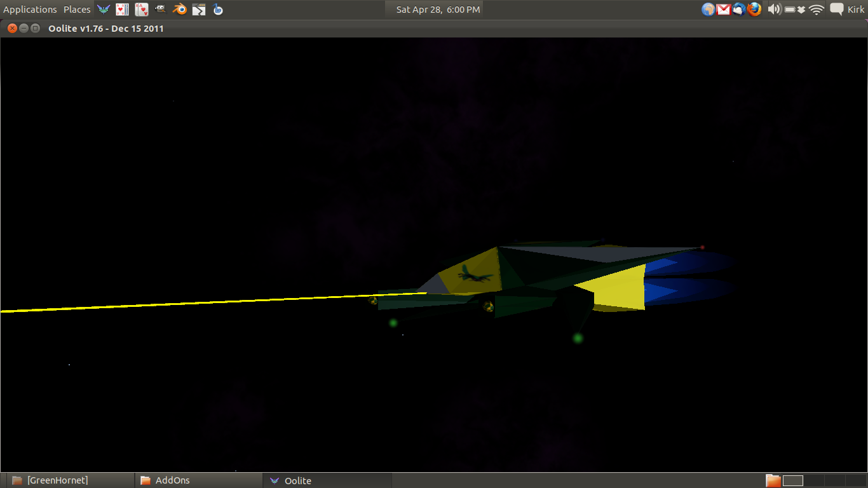Screen dimensions: 868x488
Task: Launch Oolite from the top panel icon
Action: [x=104, y=10]
